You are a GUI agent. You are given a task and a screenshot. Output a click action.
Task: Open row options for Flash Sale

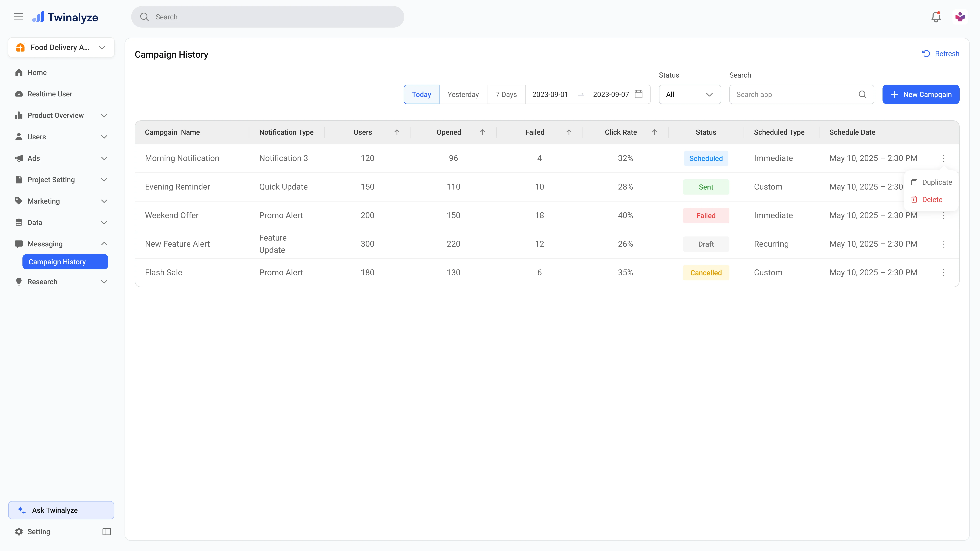pos(943,273)
